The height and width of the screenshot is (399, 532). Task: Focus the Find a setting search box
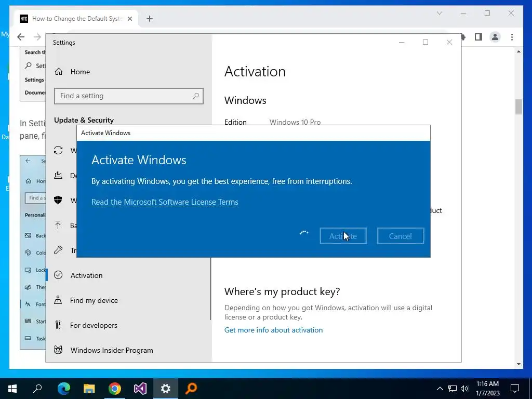point(129,96)
